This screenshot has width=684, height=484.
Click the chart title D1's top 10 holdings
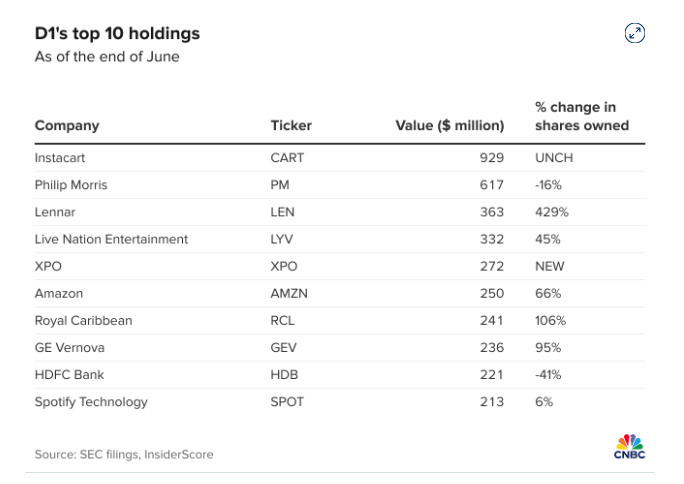pyautogui.click(x=117, y=34)
